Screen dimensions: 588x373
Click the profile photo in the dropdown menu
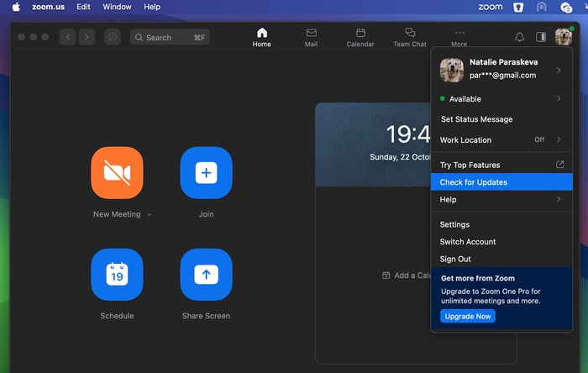(x=452, y=70)
